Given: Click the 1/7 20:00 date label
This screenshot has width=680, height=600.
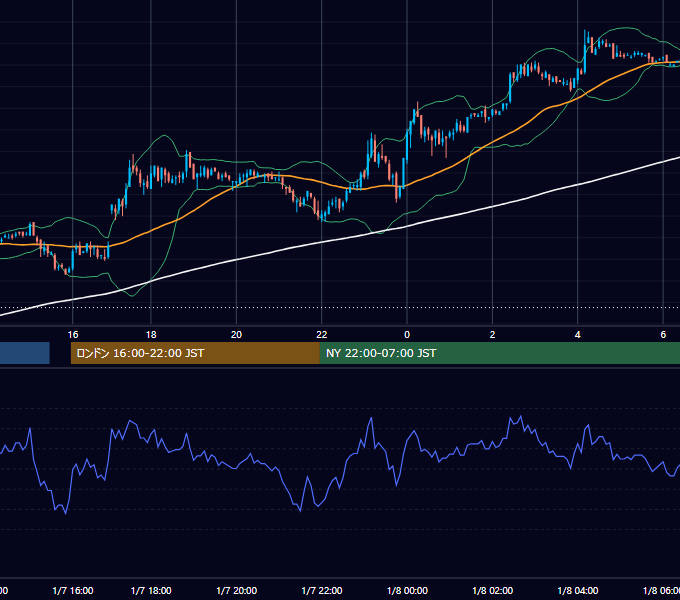Looking at the screenshot, I should click(x=236, y=590).
